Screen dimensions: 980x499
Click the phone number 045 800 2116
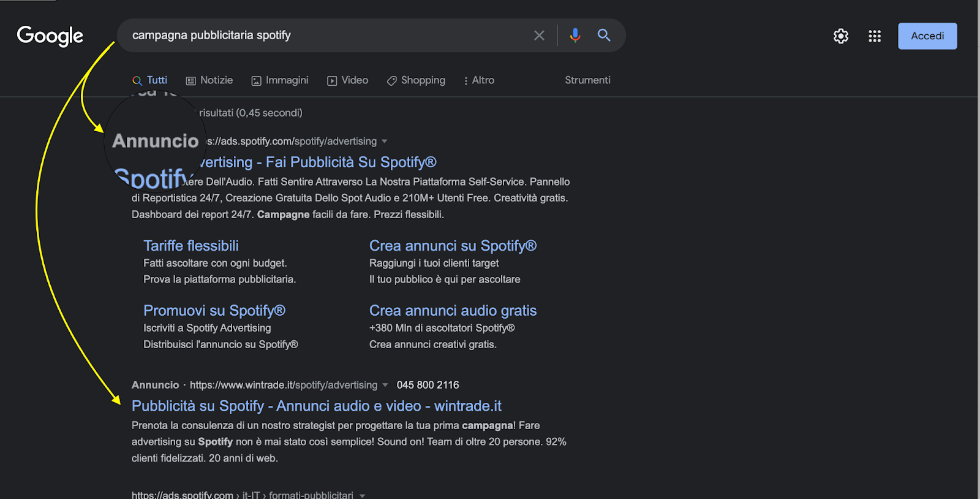[428, 385]
